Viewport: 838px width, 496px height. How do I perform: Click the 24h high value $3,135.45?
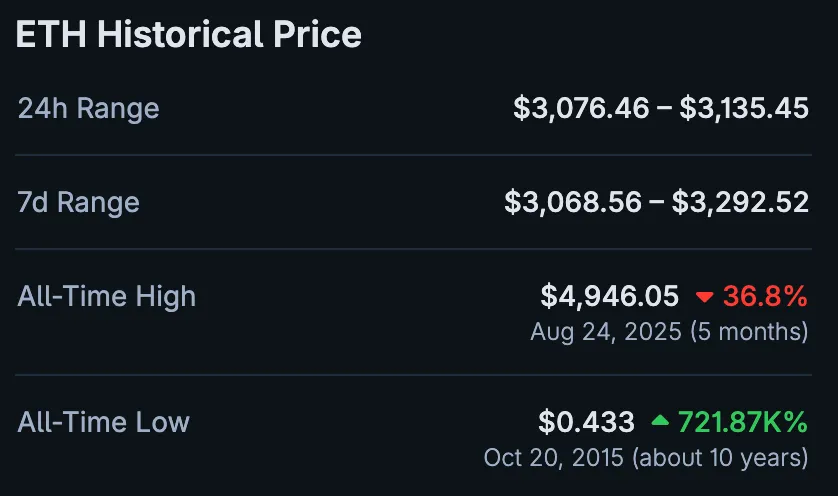click(x=744, y=108)
